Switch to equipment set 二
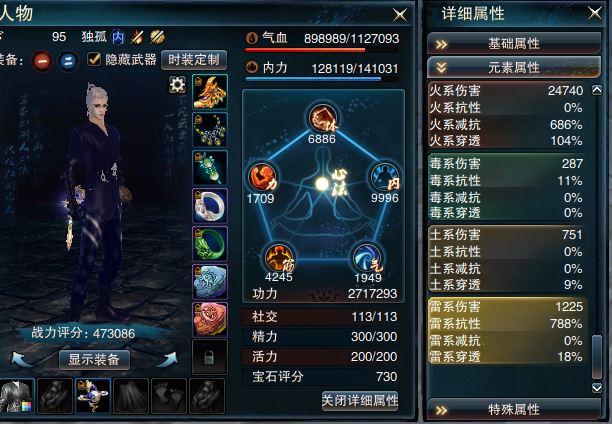 [68, 61]
